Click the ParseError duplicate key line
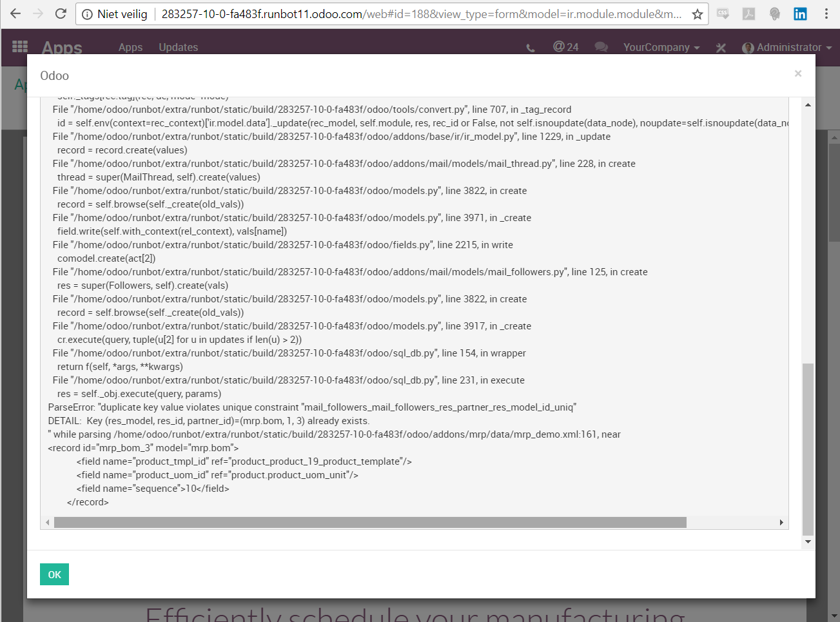Image resolution: width=840 pixels, height=622 pixels. (x=312, y=407)
